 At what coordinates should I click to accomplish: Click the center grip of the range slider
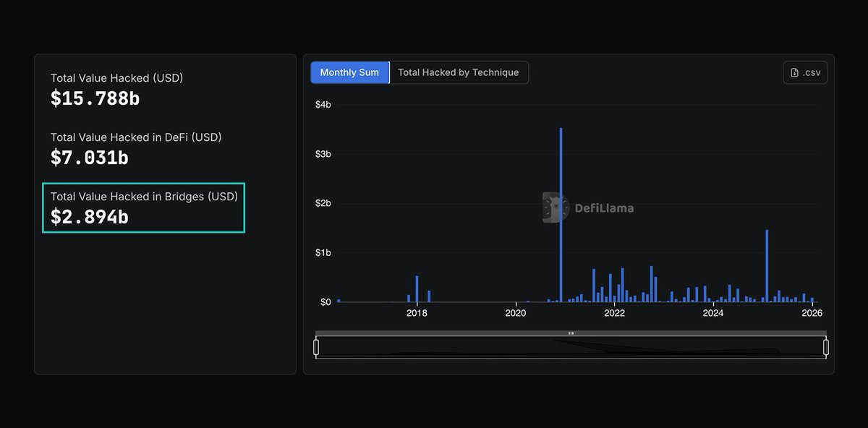[571, 333]
